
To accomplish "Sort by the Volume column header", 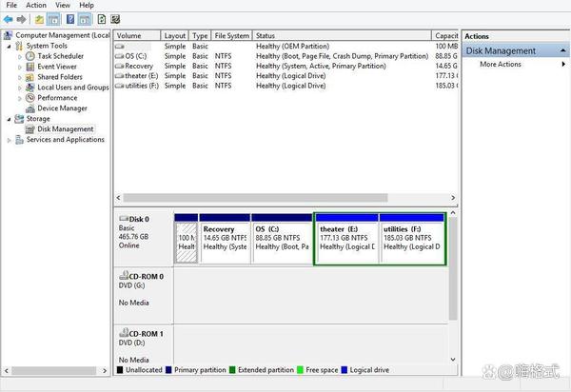I will click(137, 35).
